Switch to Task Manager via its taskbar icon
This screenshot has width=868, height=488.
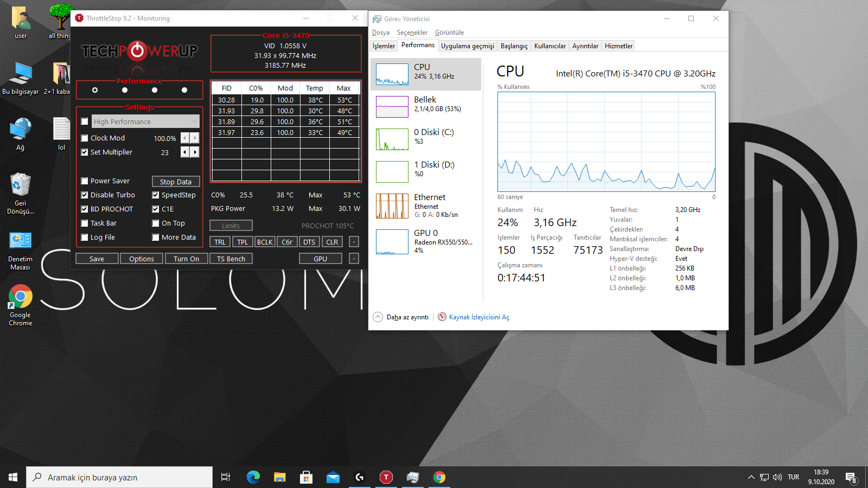click(x=412, y=477)
